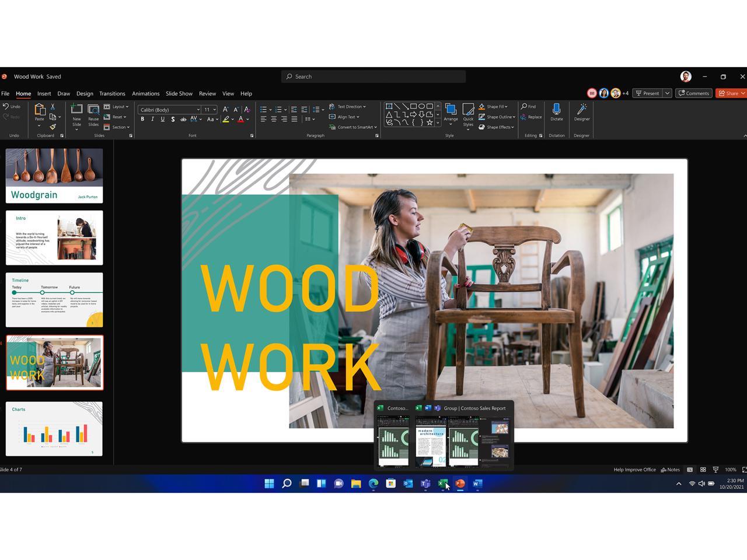Switch to the Animations ribbon tab
The image size is (747, 560).
tap(145, 93)
